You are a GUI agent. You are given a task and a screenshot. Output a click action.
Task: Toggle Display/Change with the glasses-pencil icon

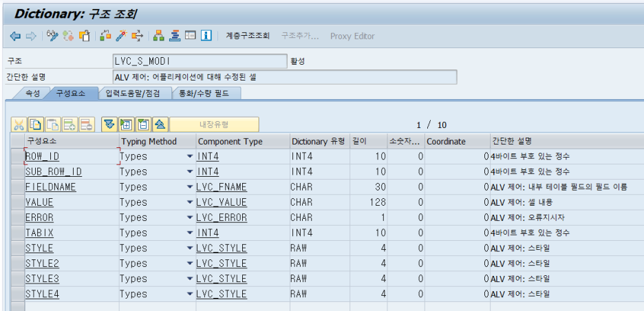pos(52,36)
